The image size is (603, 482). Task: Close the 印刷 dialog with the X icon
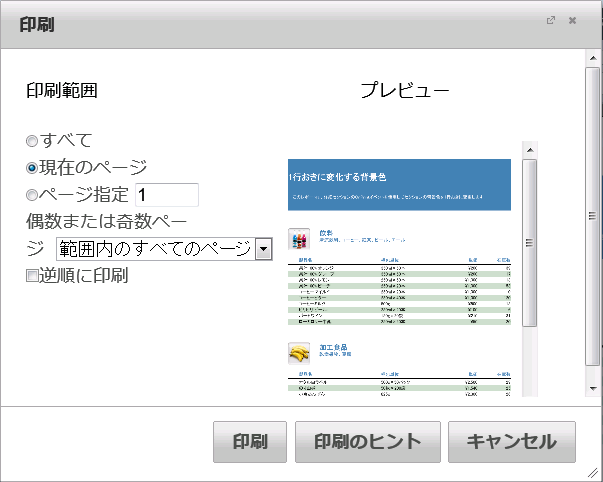[573, 20]
